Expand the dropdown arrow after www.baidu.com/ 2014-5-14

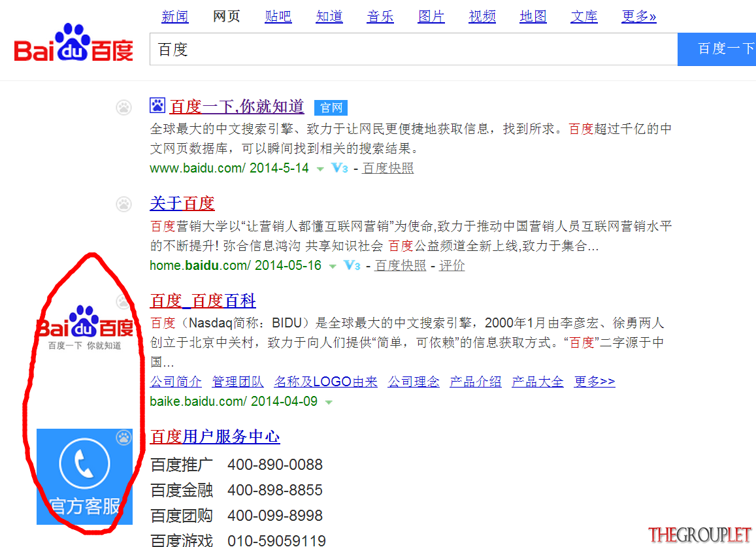(x=320, y=169)
